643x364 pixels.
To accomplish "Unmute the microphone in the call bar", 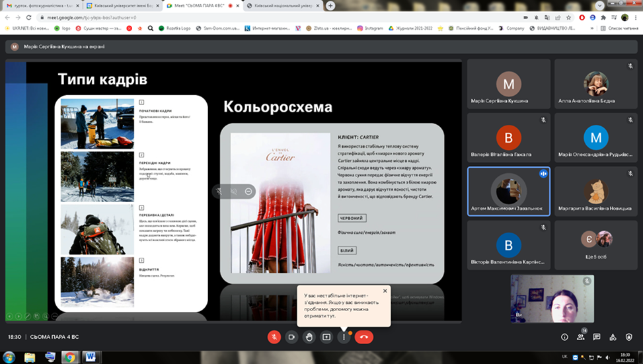I will pyautogui.click(x=274, y=337).
